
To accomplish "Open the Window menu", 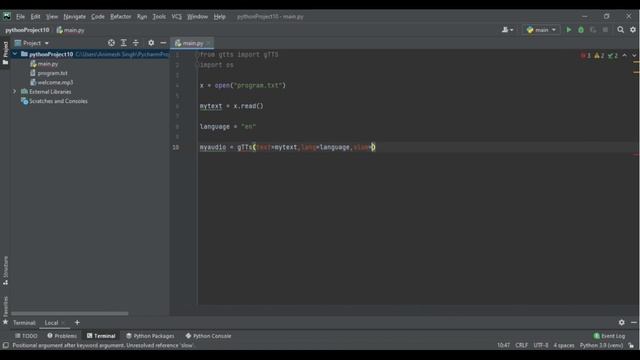I will (198, 16).
